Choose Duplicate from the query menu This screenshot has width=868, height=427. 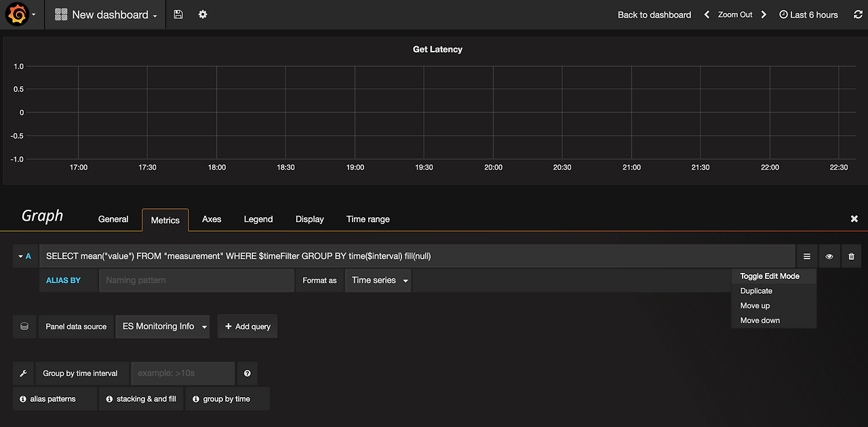click(x=756, y=291)
